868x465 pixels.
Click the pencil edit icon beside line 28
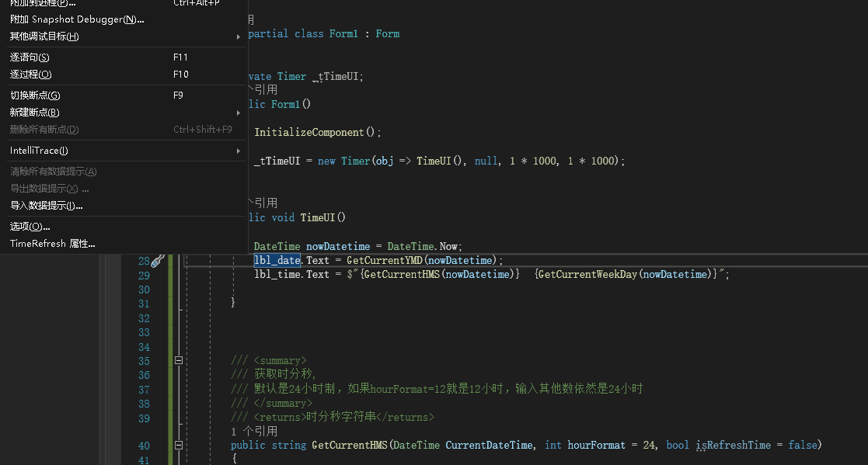pos(157,260)
